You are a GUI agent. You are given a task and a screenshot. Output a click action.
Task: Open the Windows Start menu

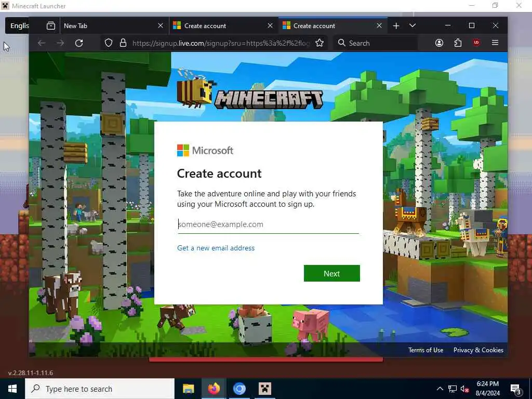[x=12, y=389]
